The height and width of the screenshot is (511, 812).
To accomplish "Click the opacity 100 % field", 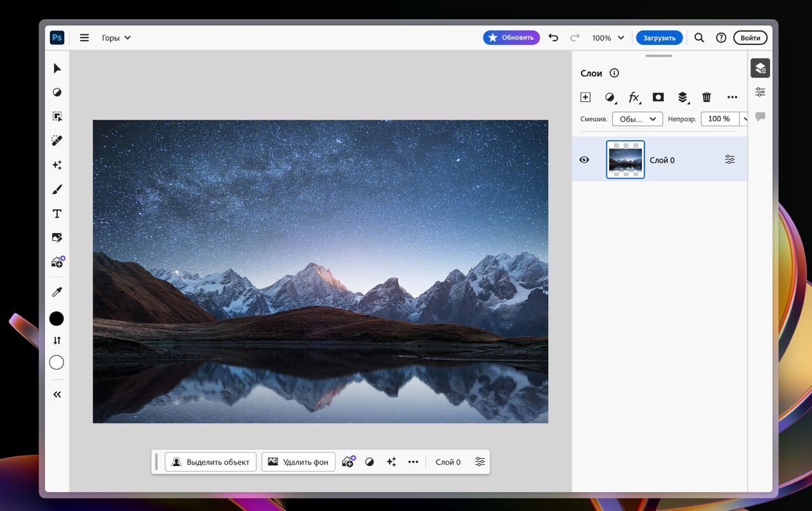I will point(719,119).
